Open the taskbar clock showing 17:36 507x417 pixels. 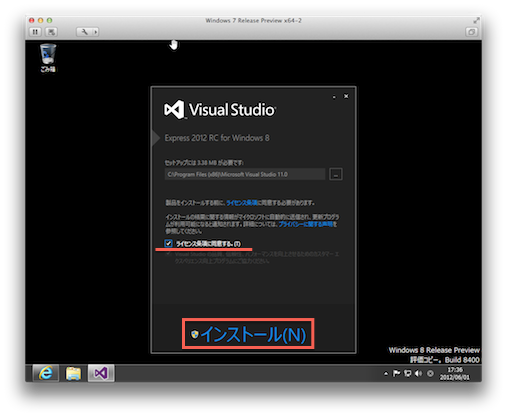(x=455, y=373)
